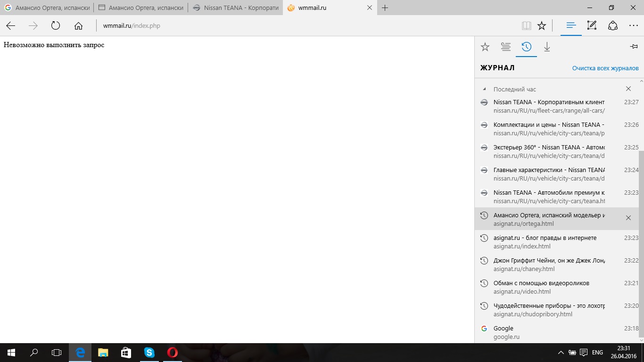Screen dimensions: 644x362
Task: Delete the 'Амансио Ортега' history entry
Action: click(x=628, y=218)
